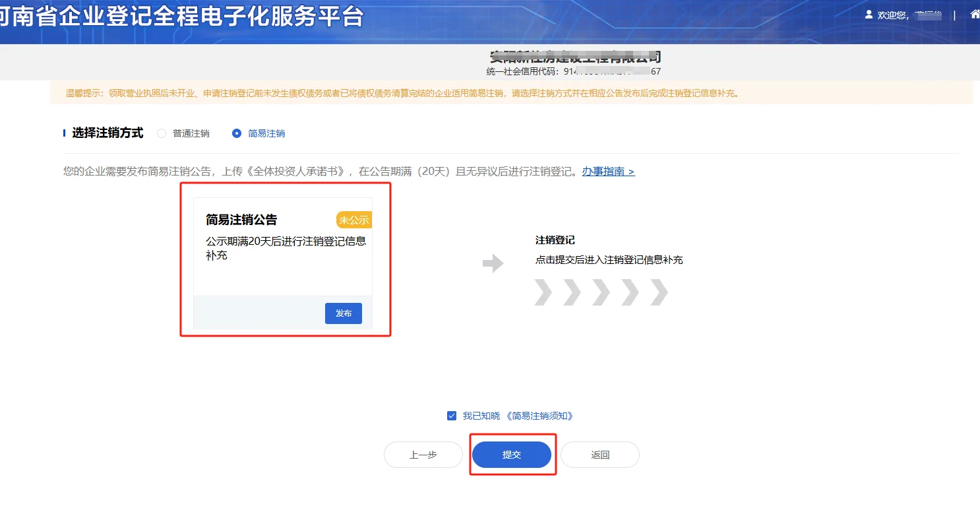The image size is (980, 522).
Task: Click the 上一步 previous step button
Action: click(x=423, y=455)
